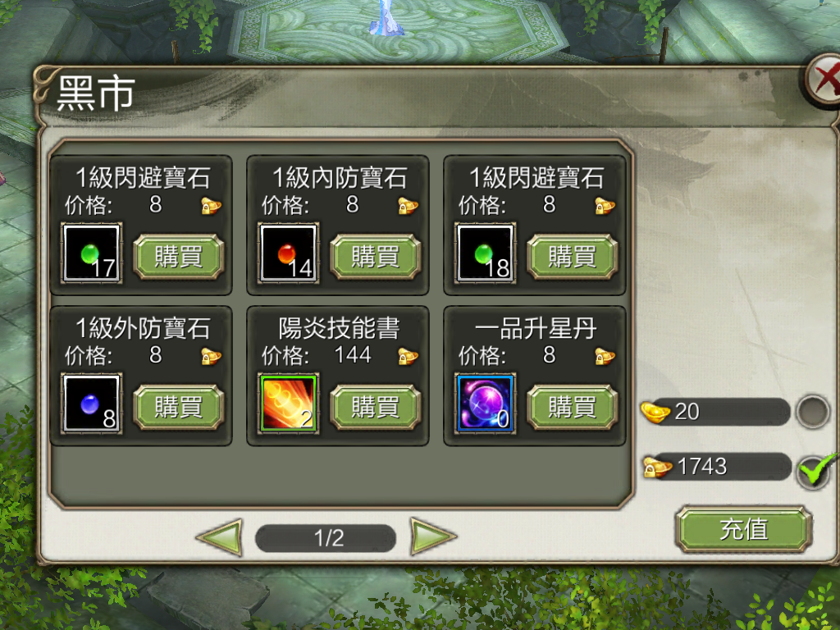Screen dimensions: 840x630
Task: Click the gold ingot icon beside 20
Action: (655, 412)
